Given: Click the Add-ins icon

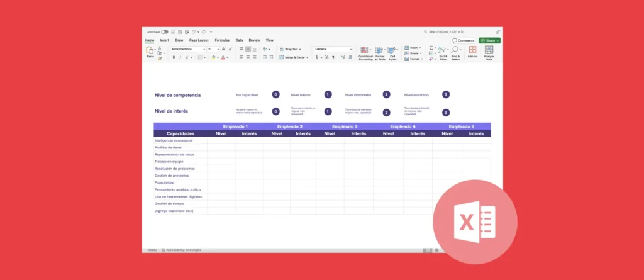Looking at the screenshot, I should tap(472, 51).
